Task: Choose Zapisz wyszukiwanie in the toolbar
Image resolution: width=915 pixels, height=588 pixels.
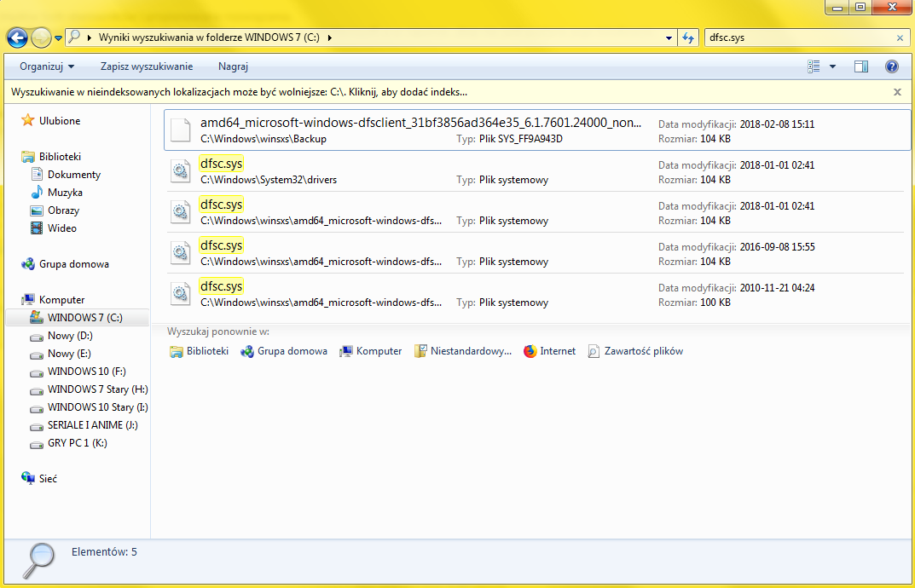Action: tap(147, 66)
